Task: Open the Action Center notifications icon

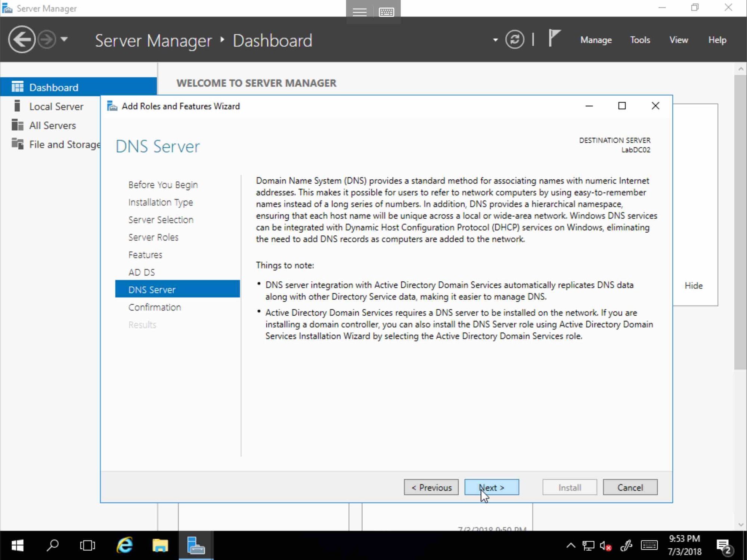Action: click(x=725, y=546)
